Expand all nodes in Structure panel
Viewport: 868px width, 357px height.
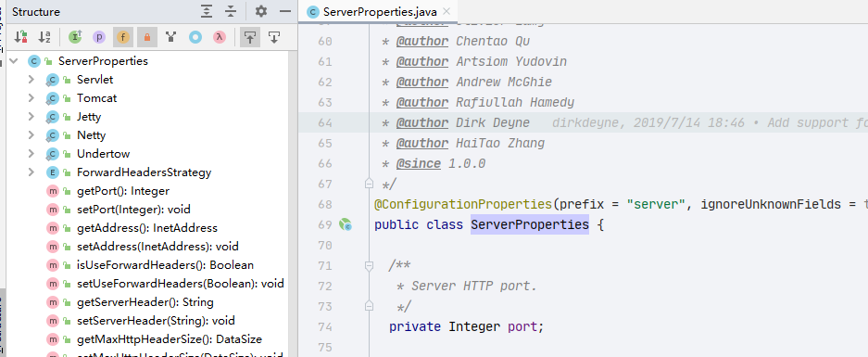(x=207, y=12)
